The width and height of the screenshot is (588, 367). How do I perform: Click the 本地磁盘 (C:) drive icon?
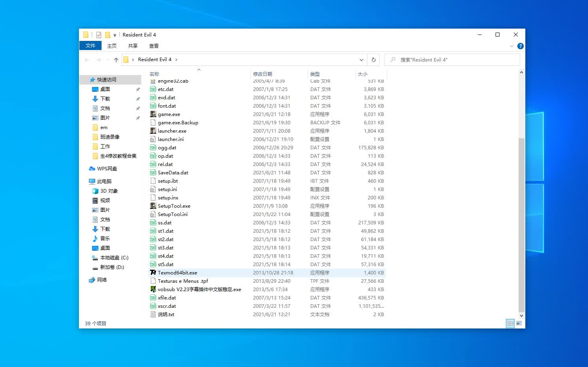(x=95, y=257)
